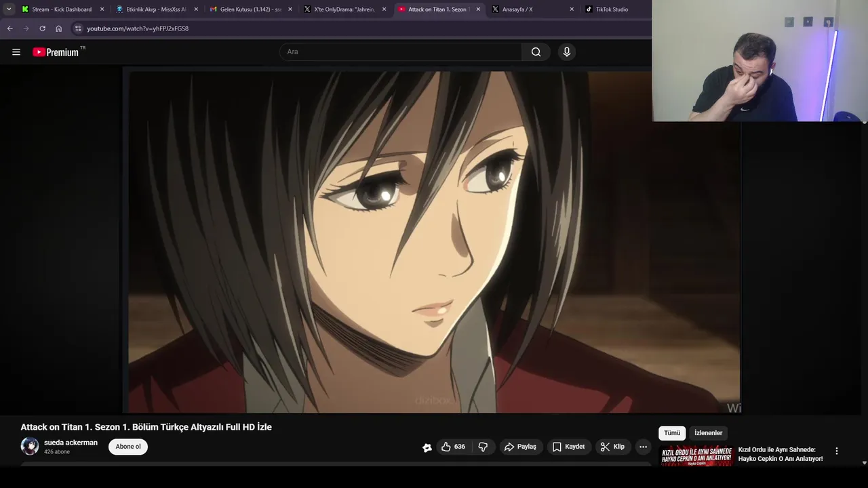Open the tab search dropdown arrow

9,9
